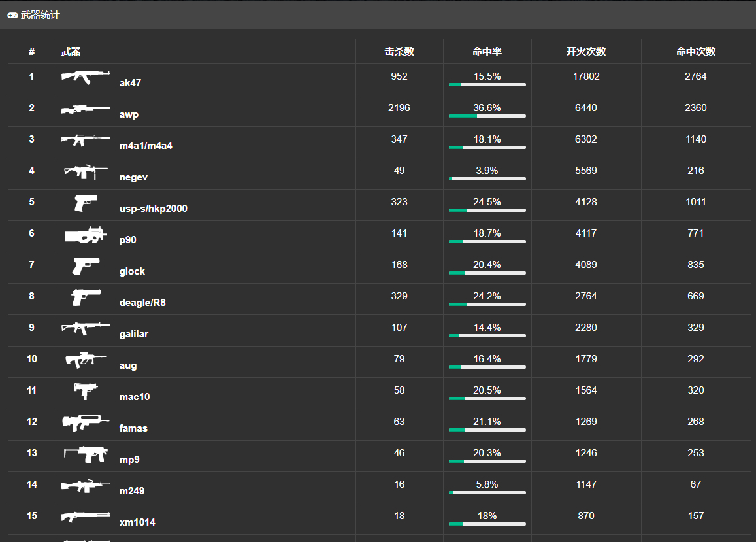The width and height of the screenshot is (756, 542).
Task: Select the mac10 weapon icon
Action: (86, 391)
